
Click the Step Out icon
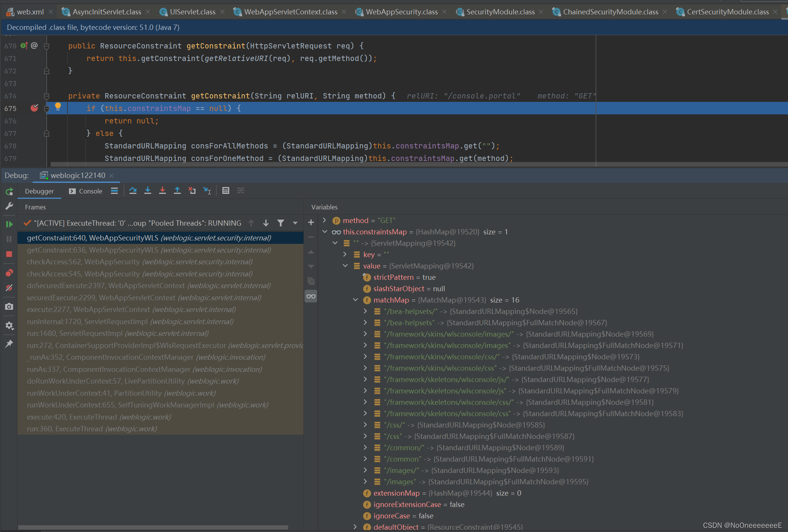177,191
